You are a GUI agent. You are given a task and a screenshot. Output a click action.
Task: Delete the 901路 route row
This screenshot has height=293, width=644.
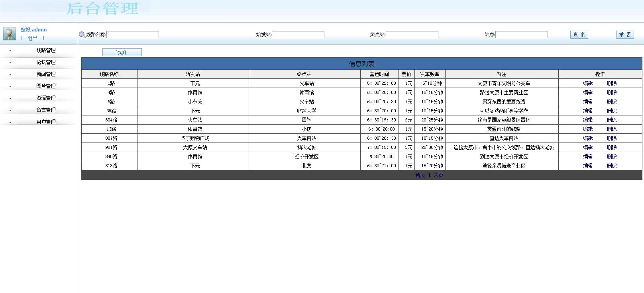coord(612,147)
